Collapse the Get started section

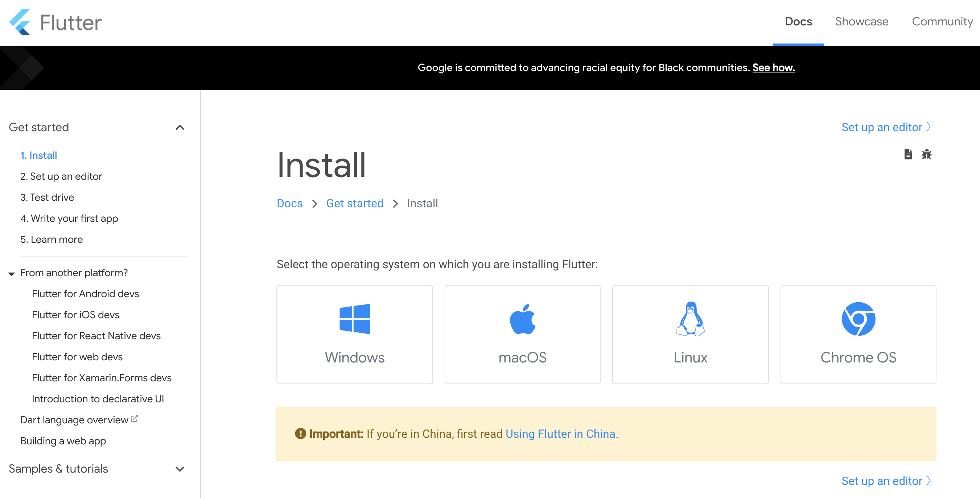click(180, 127)
